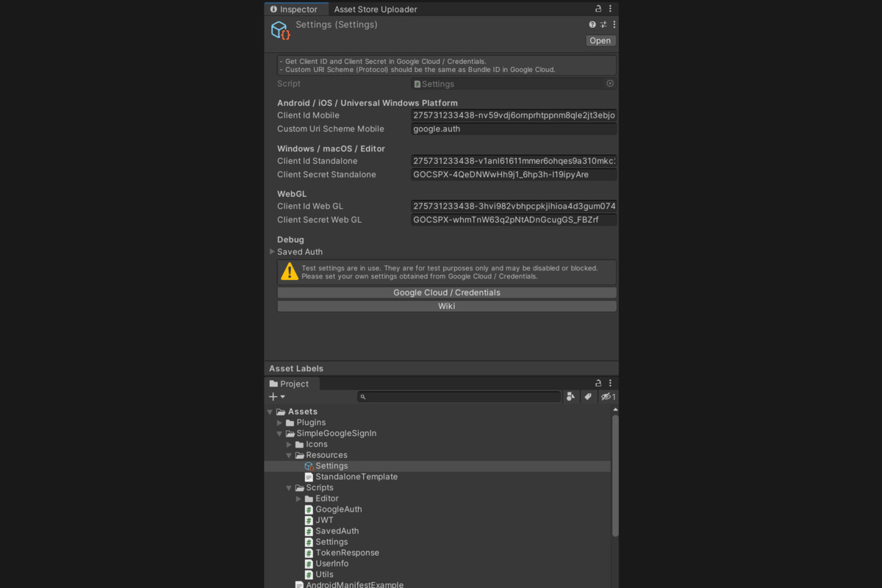Click the 'Client Id Mobile' property label
This screenshot has width=882, height=588.
coord(308,115)
